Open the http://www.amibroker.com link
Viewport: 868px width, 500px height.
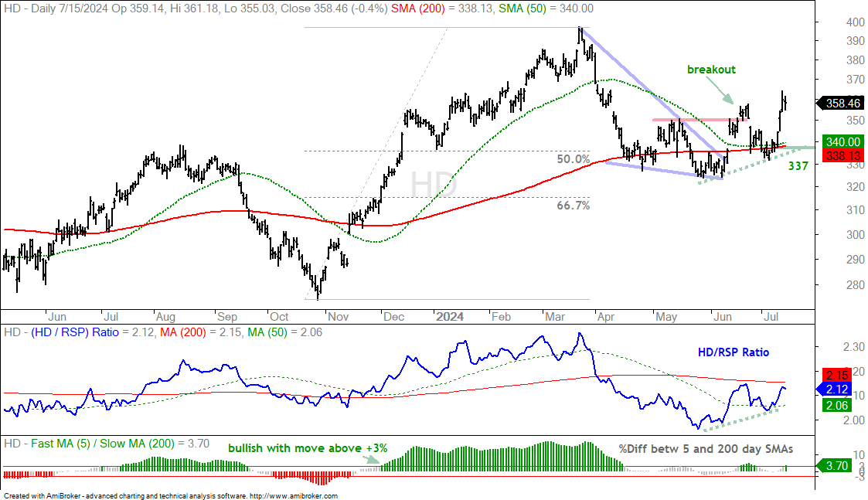tap(294, 496)
